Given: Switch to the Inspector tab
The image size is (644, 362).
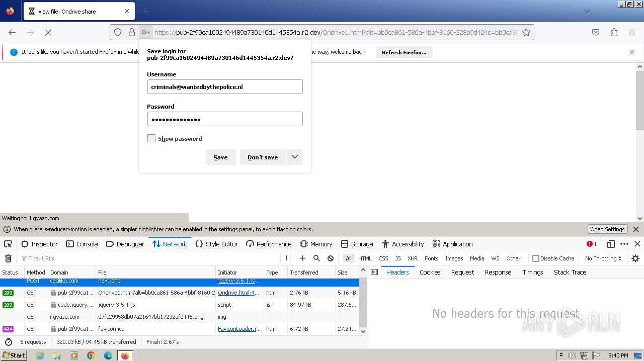Looking at the screenshot, I should coord(39,244).
